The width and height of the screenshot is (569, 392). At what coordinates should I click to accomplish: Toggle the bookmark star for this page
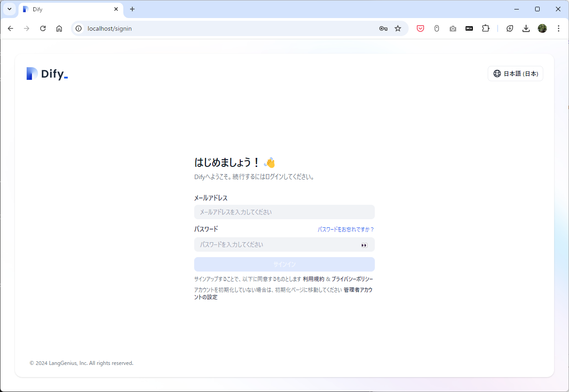click(x=398, y=28)
